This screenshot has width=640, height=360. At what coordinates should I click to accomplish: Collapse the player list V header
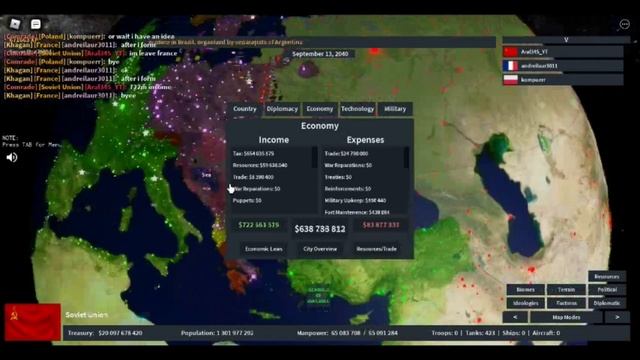566,40
